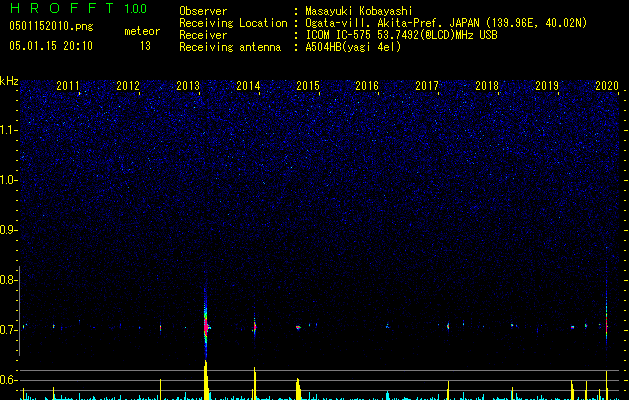
Task: Click the 0.6 kHz axis label
Action: 7,380
